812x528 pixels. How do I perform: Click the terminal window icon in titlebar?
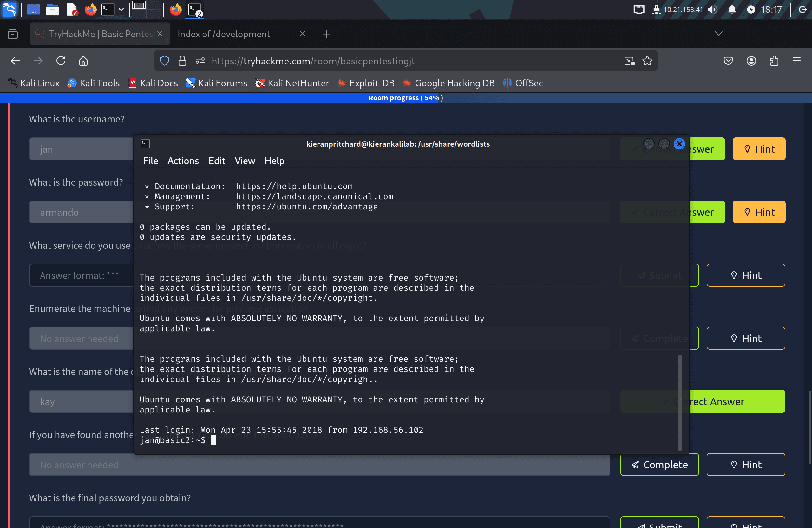(x=145, y=144)
